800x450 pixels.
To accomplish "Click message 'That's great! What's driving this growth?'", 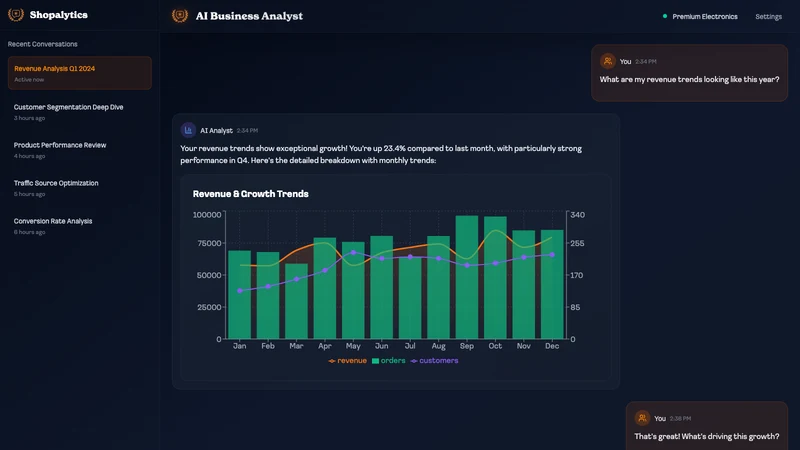I will click(707, 437).
